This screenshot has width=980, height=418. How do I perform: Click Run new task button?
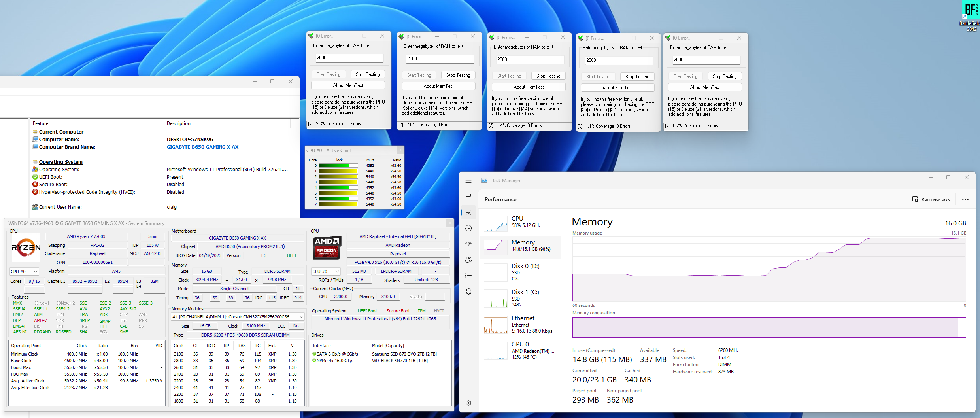point(931,199)
